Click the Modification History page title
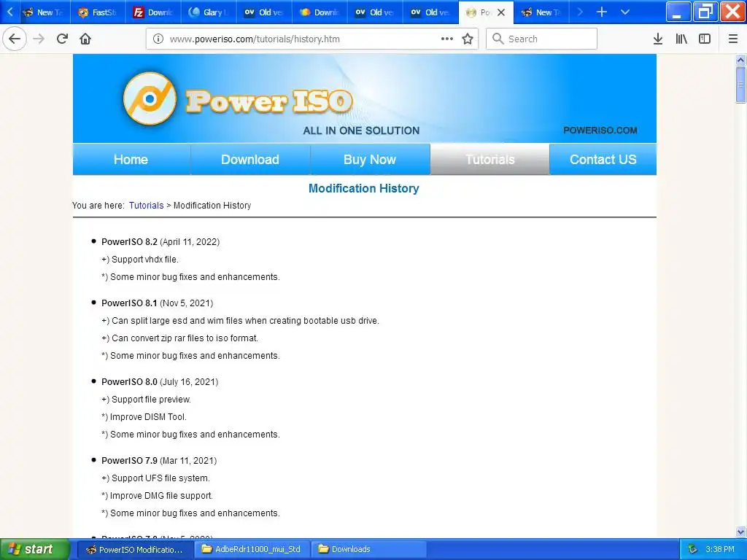The image size is (747, 560). point(364,188)
